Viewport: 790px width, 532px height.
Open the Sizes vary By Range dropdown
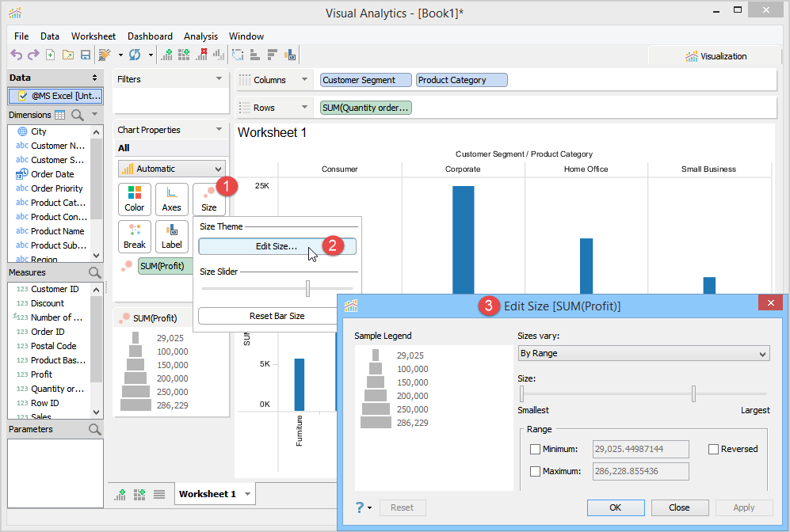tap(643, 353)
